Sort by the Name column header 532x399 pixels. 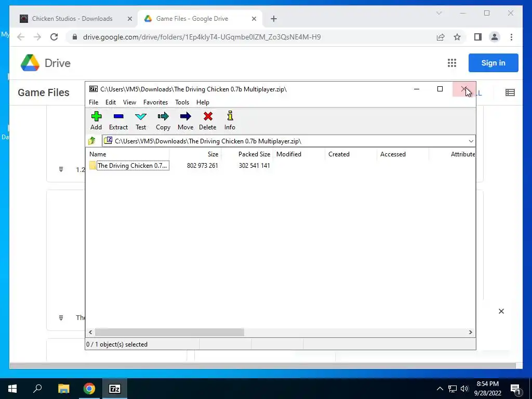pyautogui.click(x=128, y=154)
